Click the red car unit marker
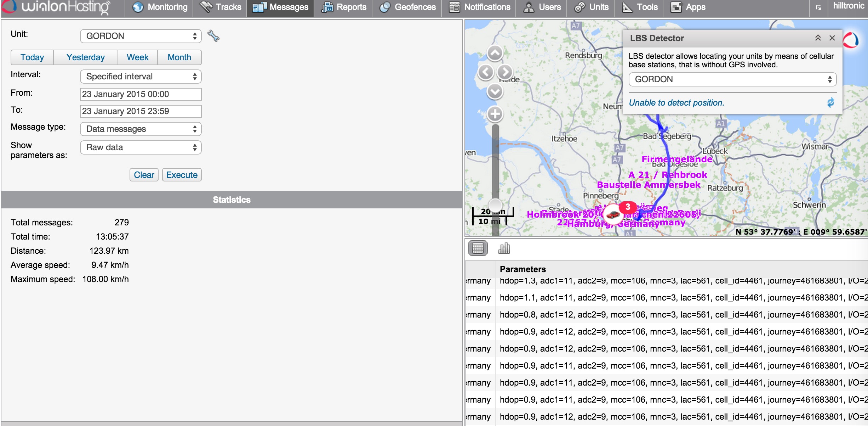Screen dimensions: 868x426 point(613,214)
